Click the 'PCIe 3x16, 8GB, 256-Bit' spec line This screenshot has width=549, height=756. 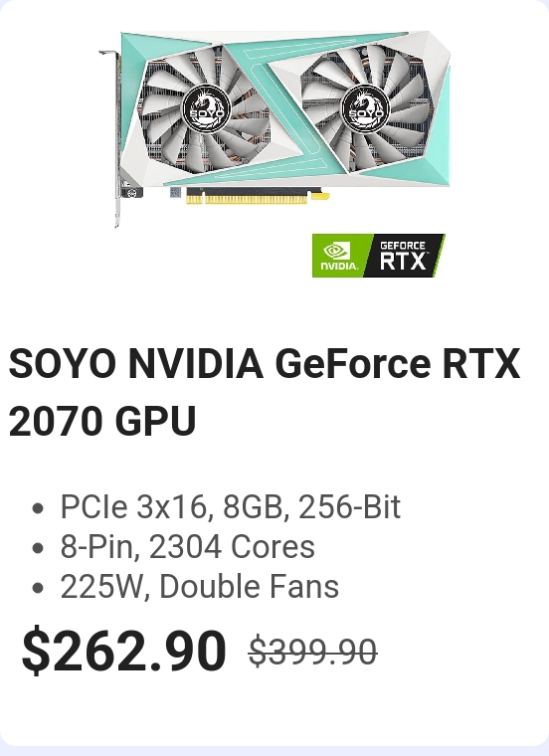231,506
